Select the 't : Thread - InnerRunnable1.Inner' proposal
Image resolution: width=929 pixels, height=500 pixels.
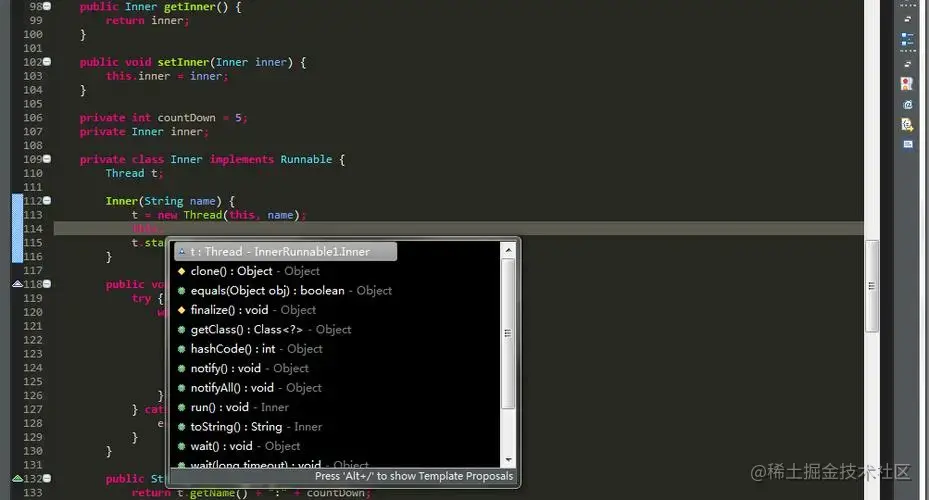click(x=286, y=252)
